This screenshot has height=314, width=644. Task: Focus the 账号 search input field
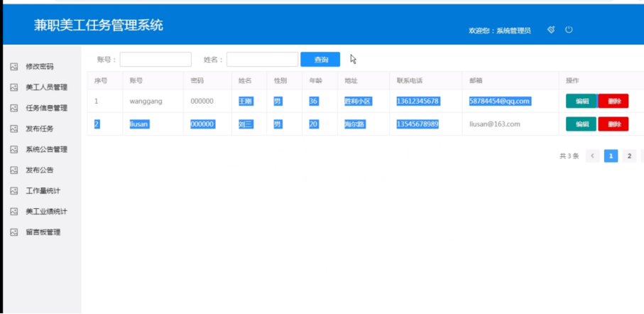tap(155, 59)
